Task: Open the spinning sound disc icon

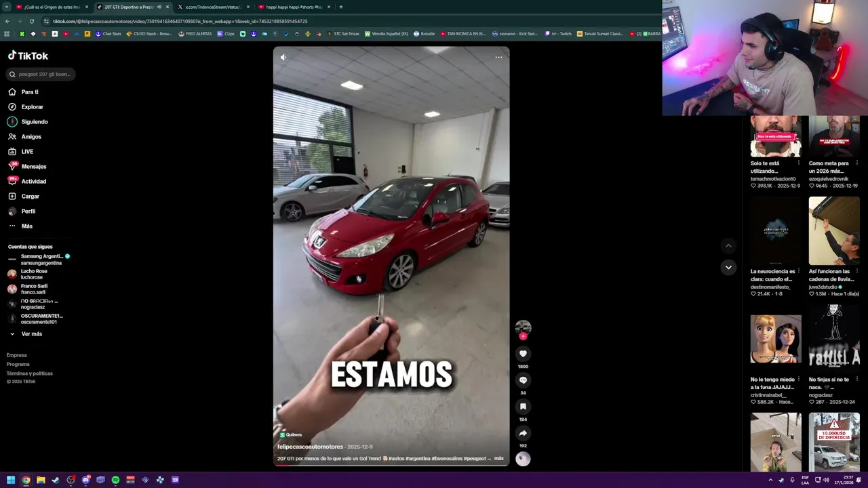Action: click(x=523, y=459)
